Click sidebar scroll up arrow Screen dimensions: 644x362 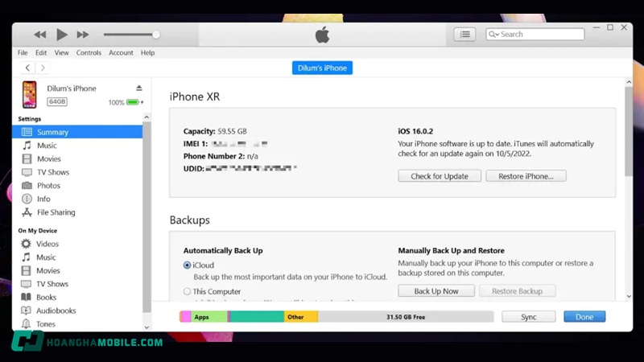[147, 117]
